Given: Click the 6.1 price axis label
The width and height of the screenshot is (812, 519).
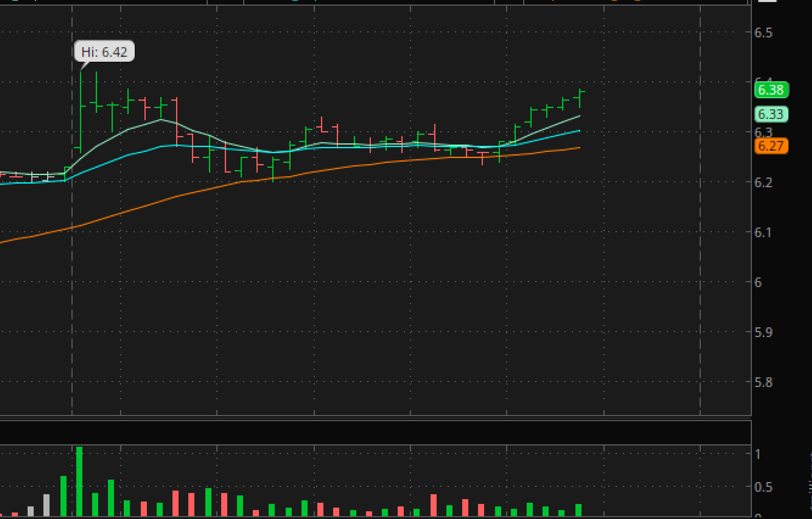Looking at the screenshot, I should click(763, 233).
